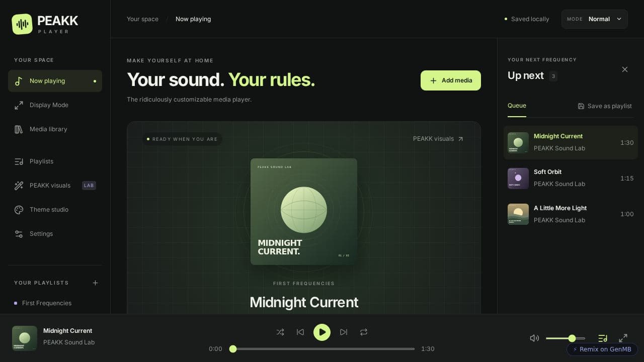Image resolution: width=644 pixels, height=362 pixels.
Task: Toggle the queue panel icon in player bar
Action: click(x=603, y=338)
